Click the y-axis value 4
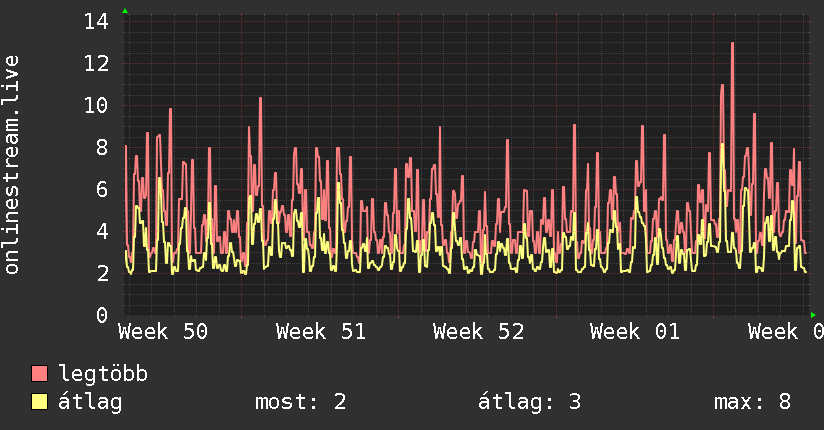 click(x=102, y=231)
